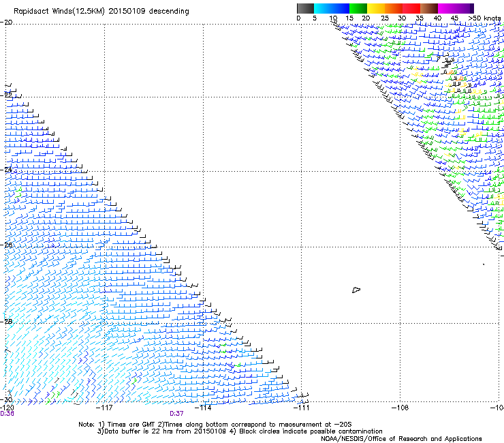This screenshot has height=443, width=504.
Task: Click the blue 10-15 knots color segment
Action: pos(341,8)
